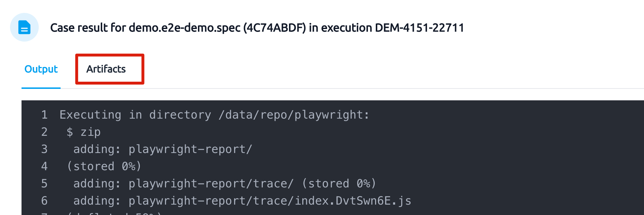Switch to the Output tab
This screenshot has width=644, height=215.
pyautogui.click(x=41, y=69)
